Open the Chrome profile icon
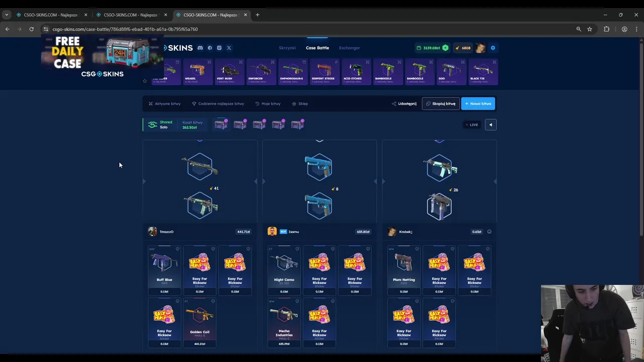Image resolution: width=644 pixels, height=362 pixels. 624,29
